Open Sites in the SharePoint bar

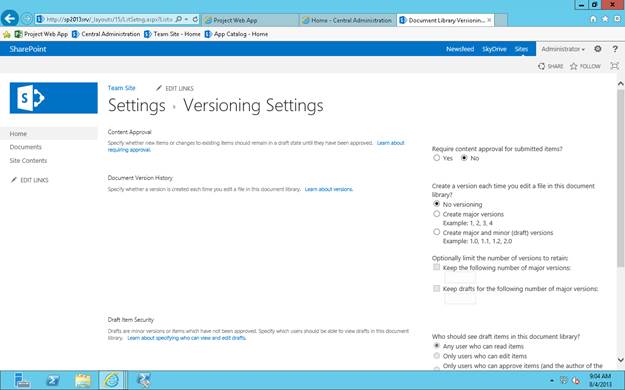[x=521, y=49]
